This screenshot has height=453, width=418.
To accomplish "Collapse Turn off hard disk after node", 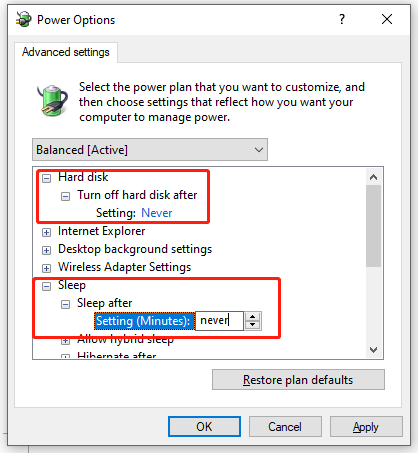I will pyautogui.click(x=65, y=196).
